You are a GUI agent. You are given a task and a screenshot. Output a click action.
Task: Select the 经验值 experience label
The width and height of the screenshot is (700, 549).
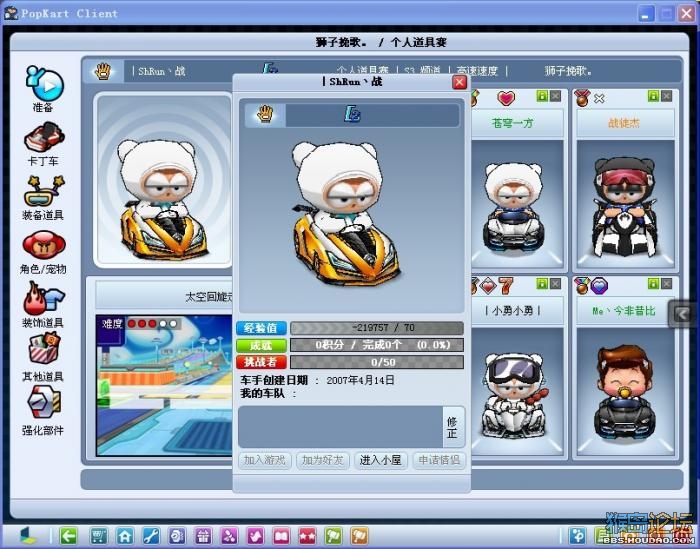(261, 328)
